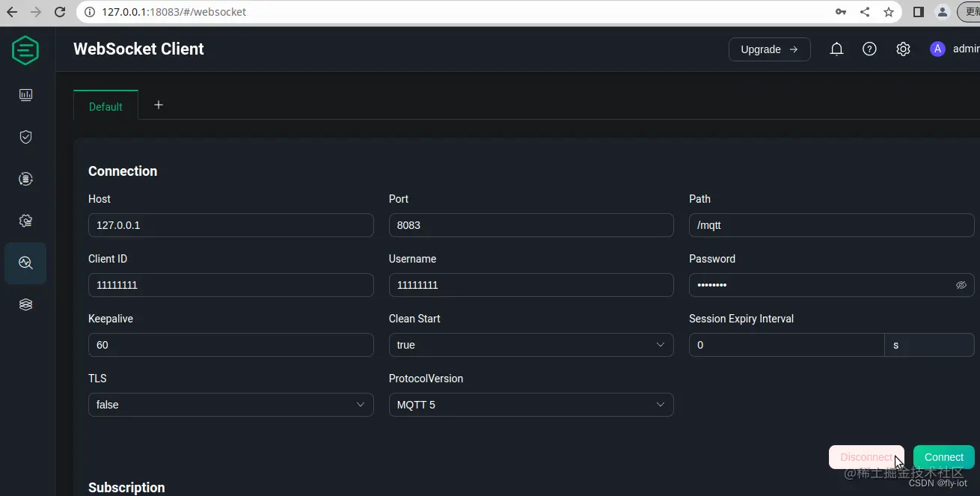980x496 pixels.
Task: Focus the Username input field
Action: click(x=531, y=285)
